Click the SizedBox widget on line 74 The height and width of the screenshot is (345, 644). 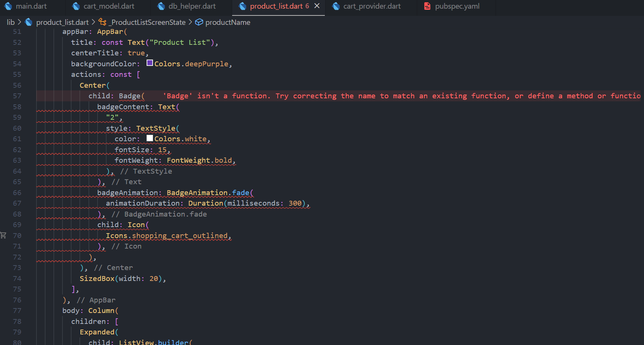coord(97,279)
